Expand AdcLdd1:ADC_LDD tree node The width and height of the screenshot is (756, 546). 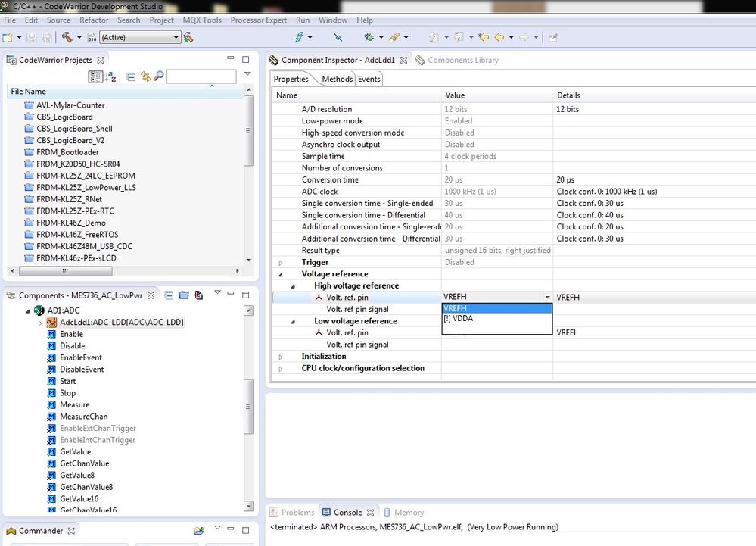coord(40,322)
